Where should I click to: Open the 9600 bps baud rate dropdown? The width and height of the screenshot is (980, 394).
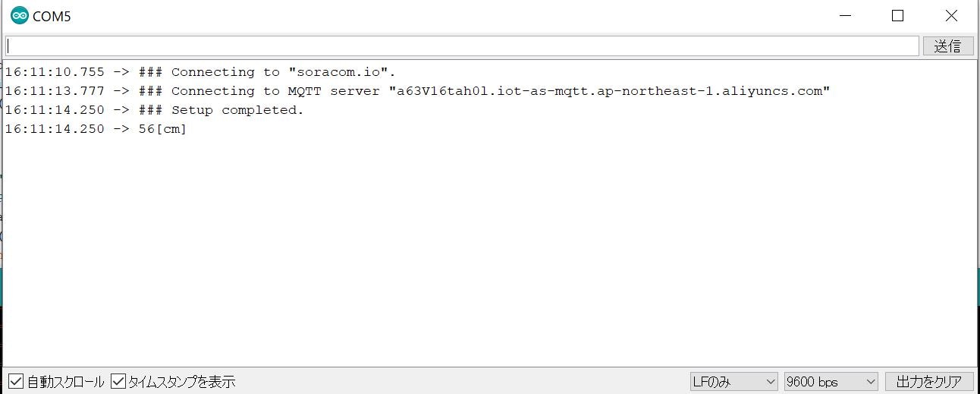[831, 381]
